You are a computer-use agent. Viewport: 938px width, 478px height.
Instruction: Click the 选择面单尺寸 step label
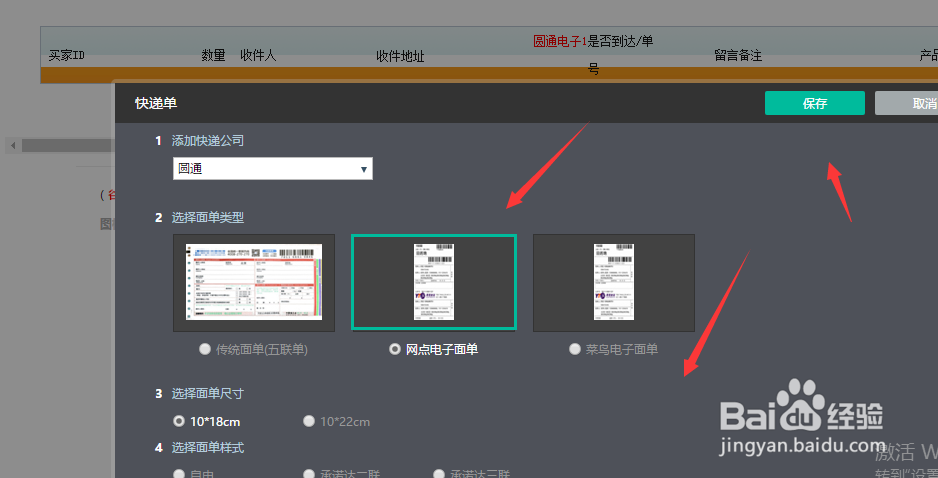[208, 394]
